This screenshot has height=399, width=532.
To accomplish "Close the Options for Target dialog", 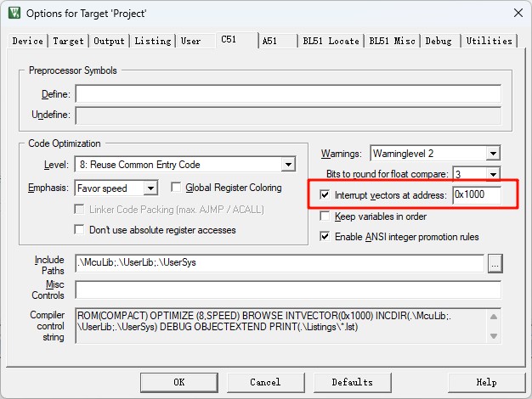I will 517,13.
